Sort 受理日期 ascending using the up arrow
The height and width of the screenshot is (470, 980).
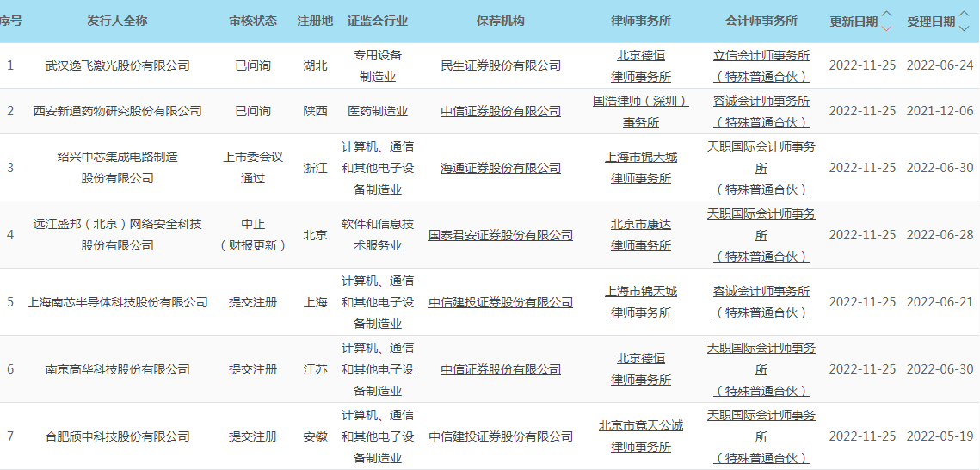[965, 15]
